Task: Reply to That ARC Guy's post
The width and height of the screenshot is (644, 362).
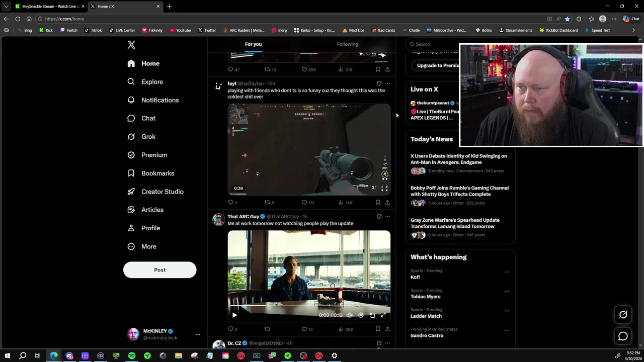Action: (x=232, y=329)
